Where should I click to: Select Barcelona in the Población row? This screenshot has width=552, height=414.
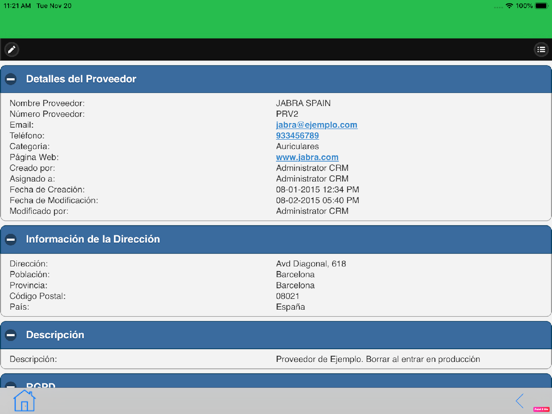[295, 275]
